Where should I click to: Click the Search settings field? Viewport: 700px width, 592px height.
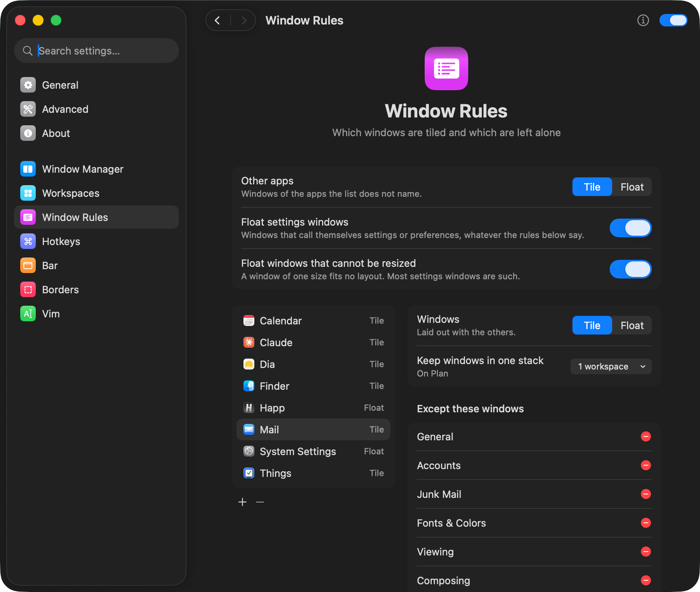(96, 51)
